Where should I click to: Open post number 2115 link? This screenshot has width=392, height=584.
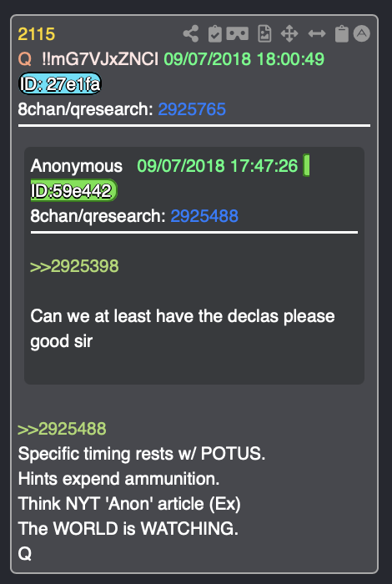click(x=37, y=35)
